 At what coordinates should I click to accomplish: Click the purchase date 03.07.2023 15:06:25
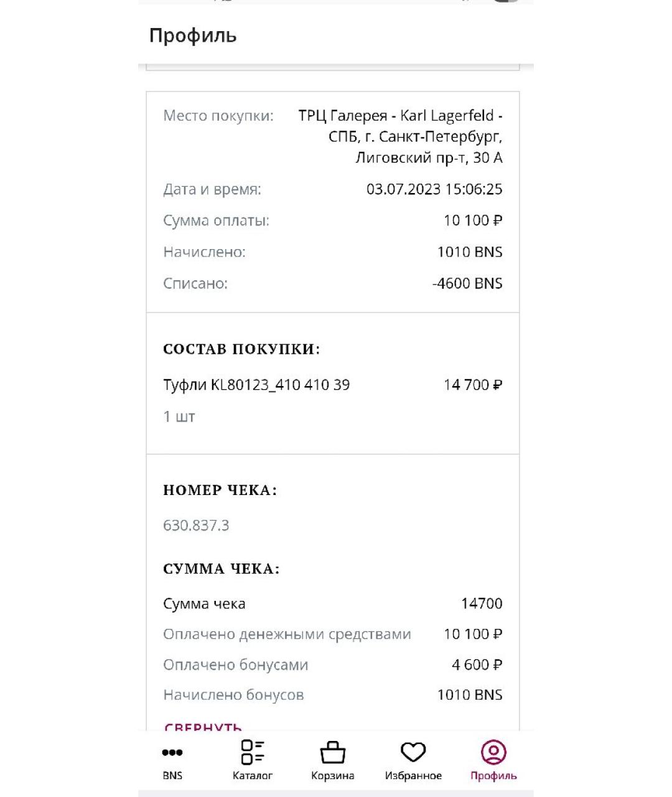tap(434, 189)
